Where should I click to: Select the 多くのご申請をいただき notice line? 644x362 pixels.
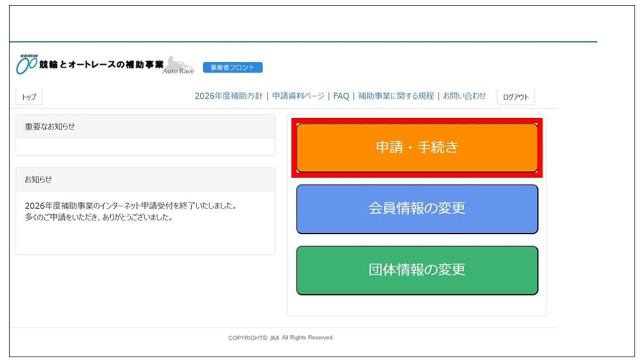pos(99,218)
